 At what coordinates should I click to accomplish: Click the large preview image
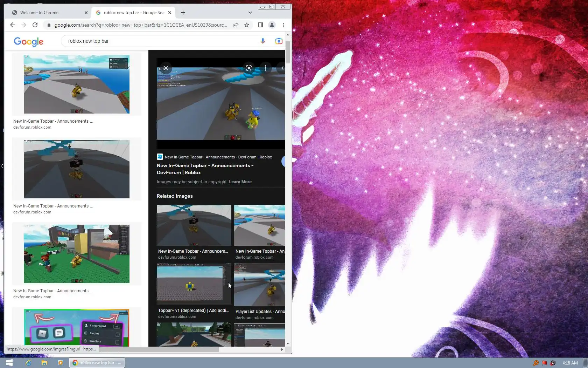click(221, 103)
